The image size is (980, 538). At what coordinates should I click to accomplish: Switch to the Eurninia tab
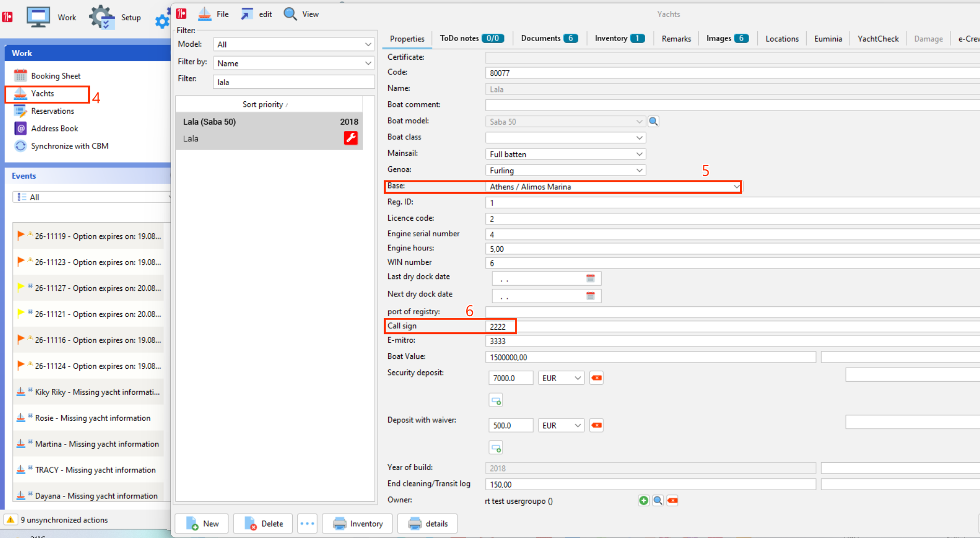[x=828, y=39]
